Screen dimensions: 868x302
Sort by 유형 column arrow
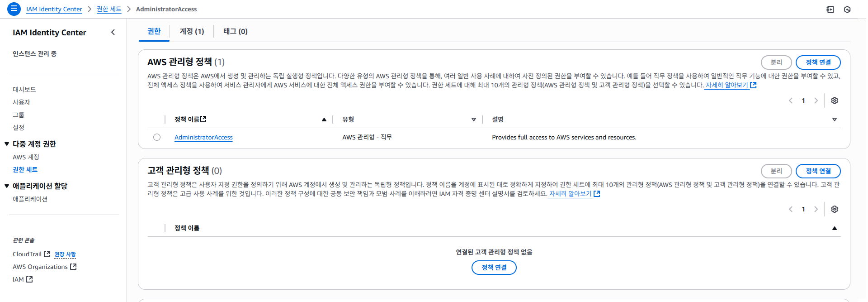pos(474,120)
